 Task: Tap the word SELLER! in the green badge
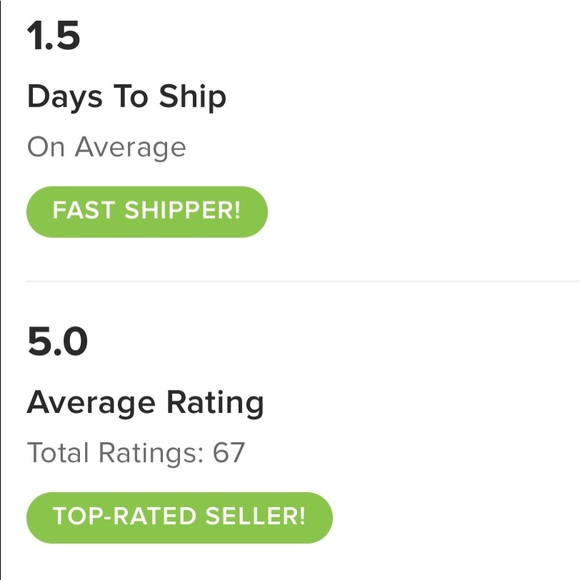(x=255, y=516)
